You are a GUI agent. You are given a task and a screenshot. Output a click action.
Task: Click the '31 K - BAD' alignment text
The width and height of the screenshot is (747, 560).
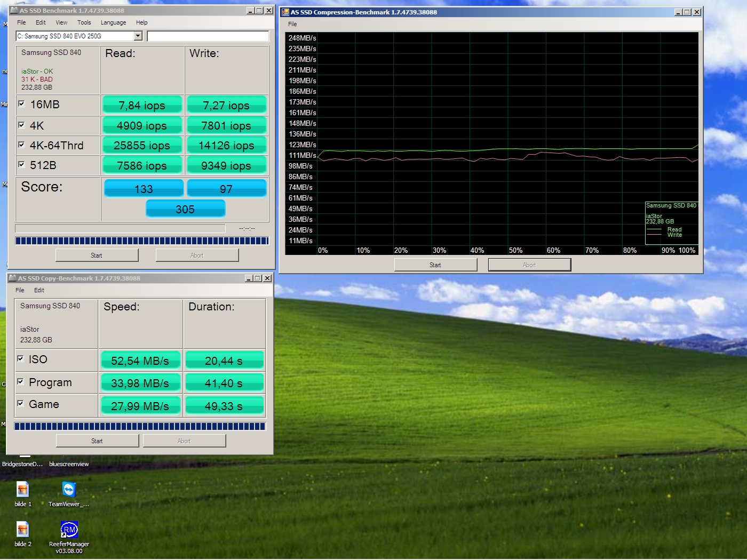(37, 79)
